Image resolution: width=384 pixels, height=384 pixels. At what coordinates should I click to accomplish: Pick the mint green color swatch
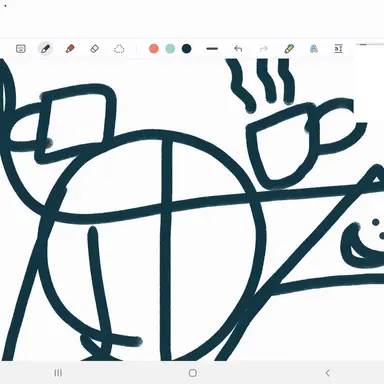[x=170, y=49]
